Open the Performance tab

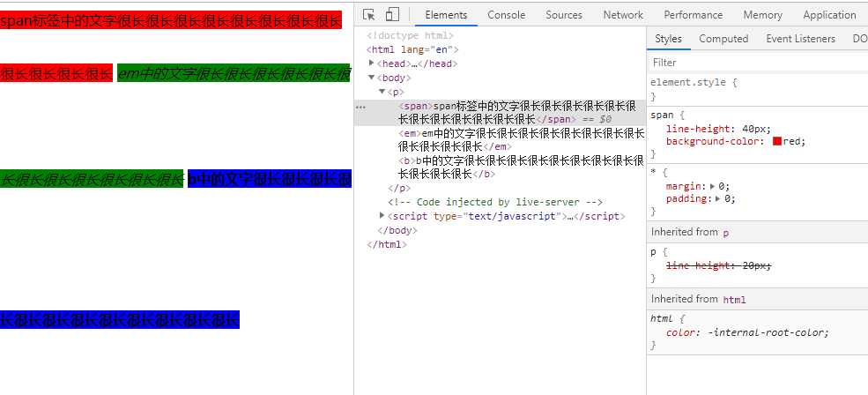click(x=693, y=15)
